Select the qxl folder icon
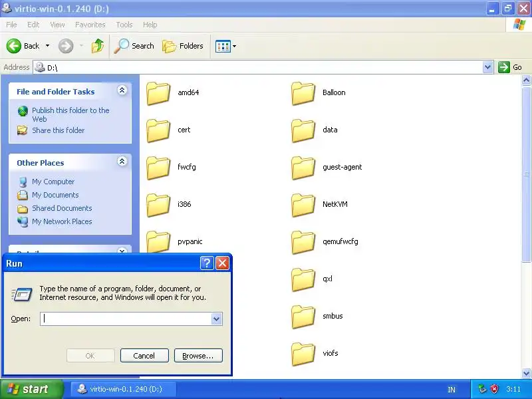Image resolution: width=532 pixels, height=399 pixels. pos(303,279)
